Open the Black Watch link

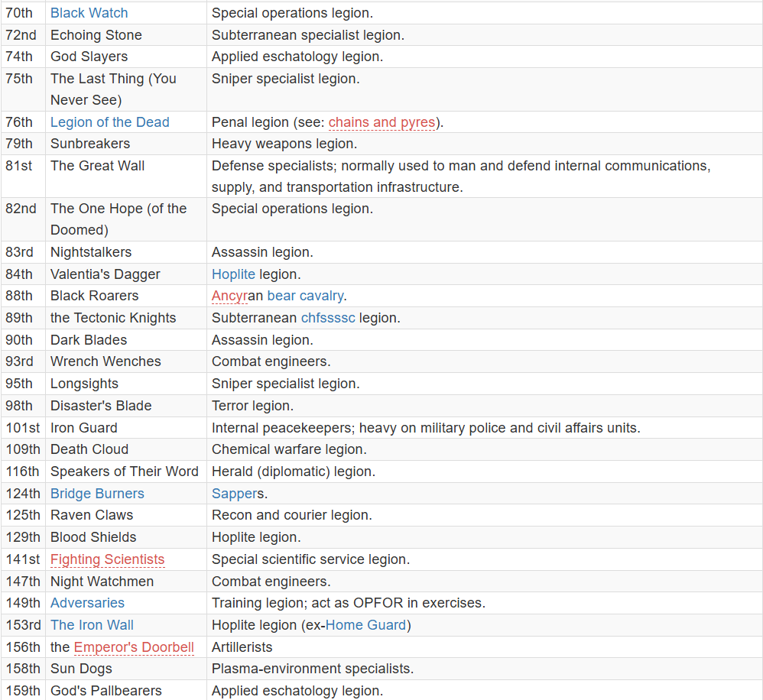pyautogui.click(x=89, y=13)
